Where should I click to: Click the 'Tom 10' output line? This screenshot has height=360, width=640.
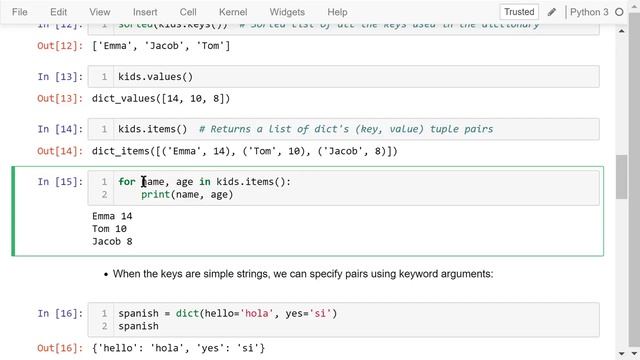tap(109, 229)
